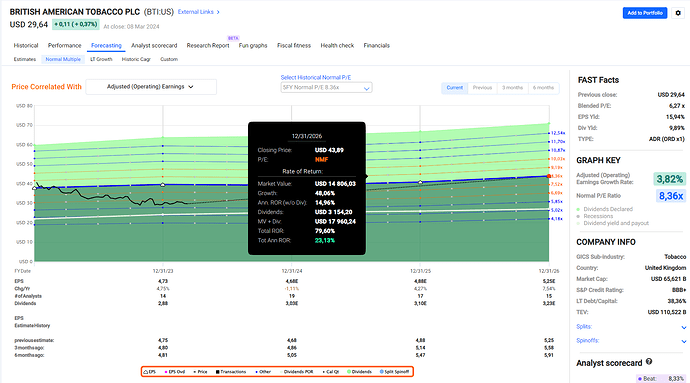Click the 6 months ago estimate 5,91
This screenshot has height=383, width=690.
549,355
